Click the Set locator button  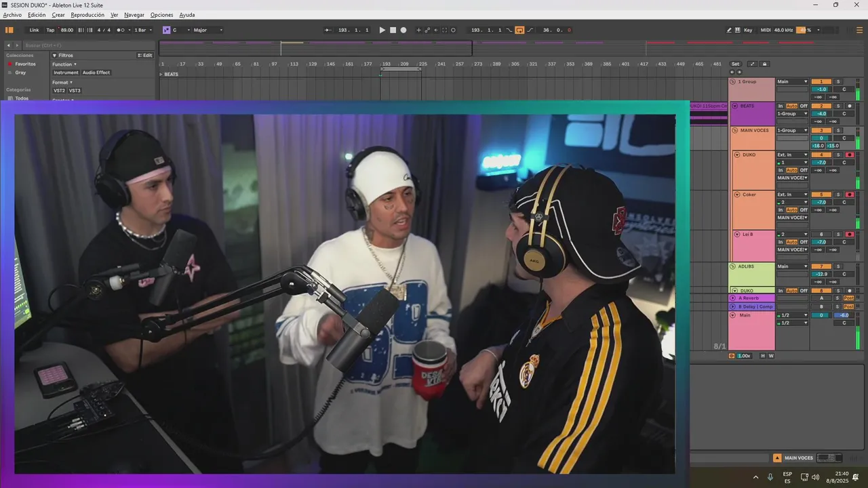click(735, 64)
